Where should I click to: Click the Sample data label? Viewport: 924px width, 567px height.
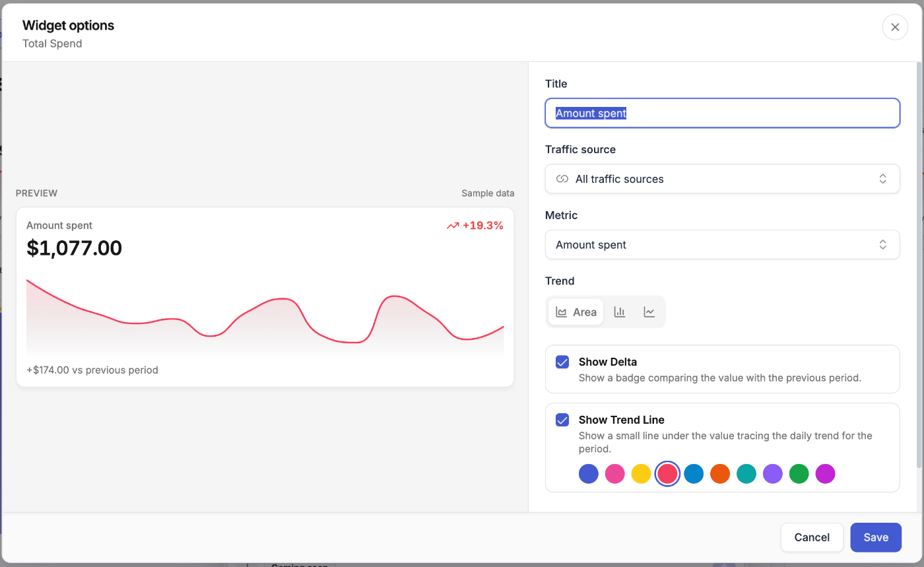tap(488, 193)
